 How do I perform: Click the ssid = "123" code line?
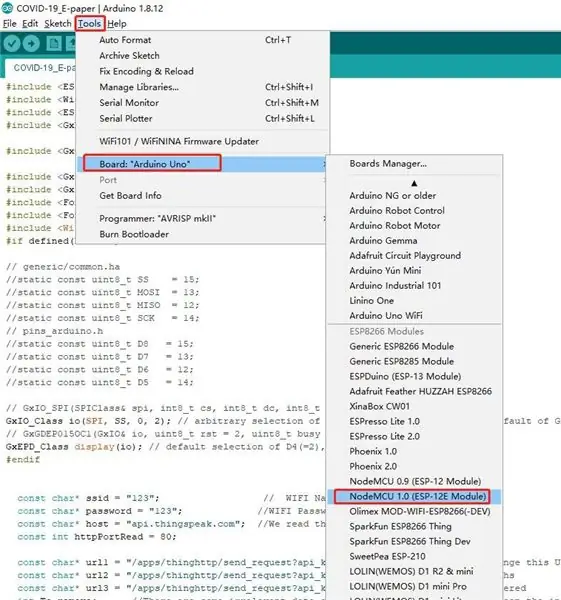pos(88,498)
